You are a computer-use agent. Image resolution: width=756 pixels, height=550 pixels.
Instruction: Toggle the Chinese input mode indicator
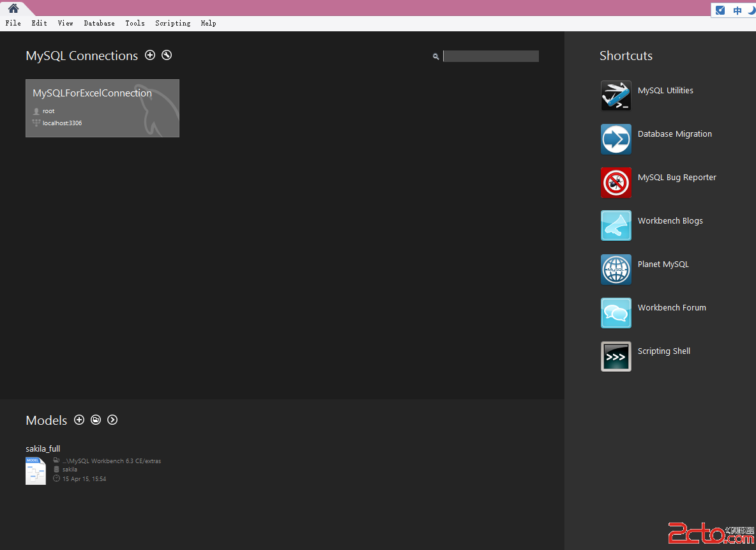tap(737, 11)
